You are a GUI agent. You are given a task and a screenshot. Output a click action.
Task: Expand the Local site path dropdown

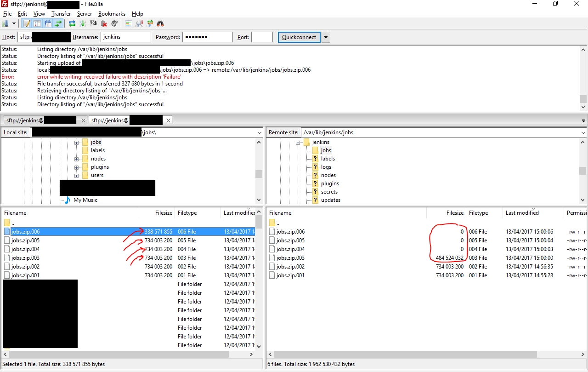click(x=260, y=132)
